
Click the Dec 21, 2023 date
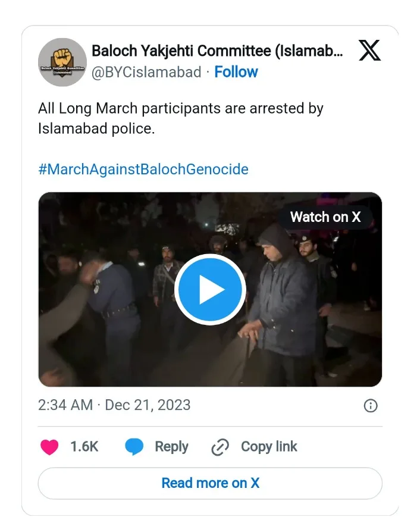pos(148,405)
